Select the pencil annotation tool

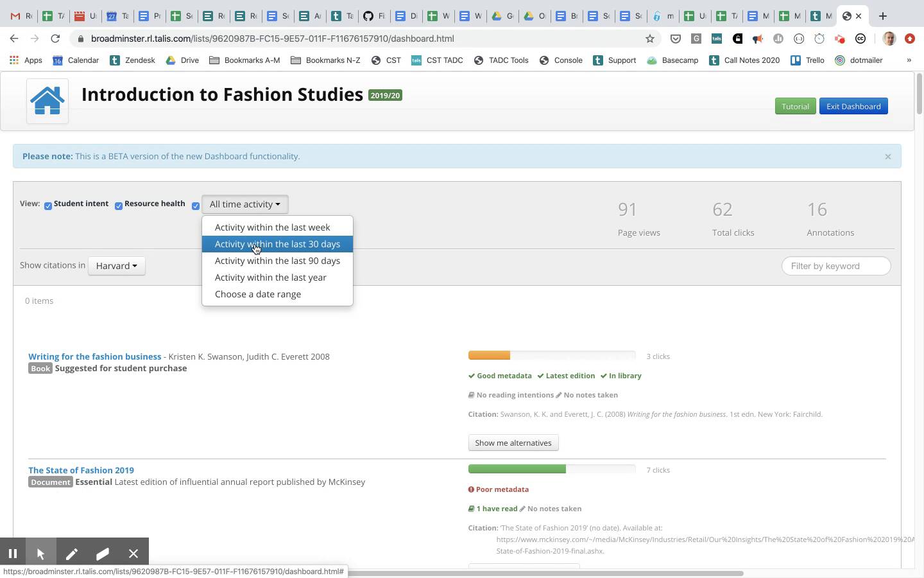(71, 554)
